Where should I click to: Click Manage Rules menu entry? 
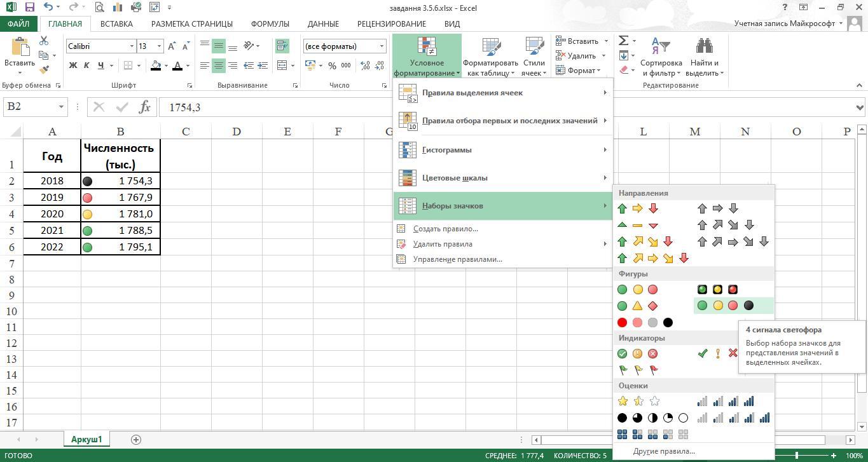[x=457, y=259]
